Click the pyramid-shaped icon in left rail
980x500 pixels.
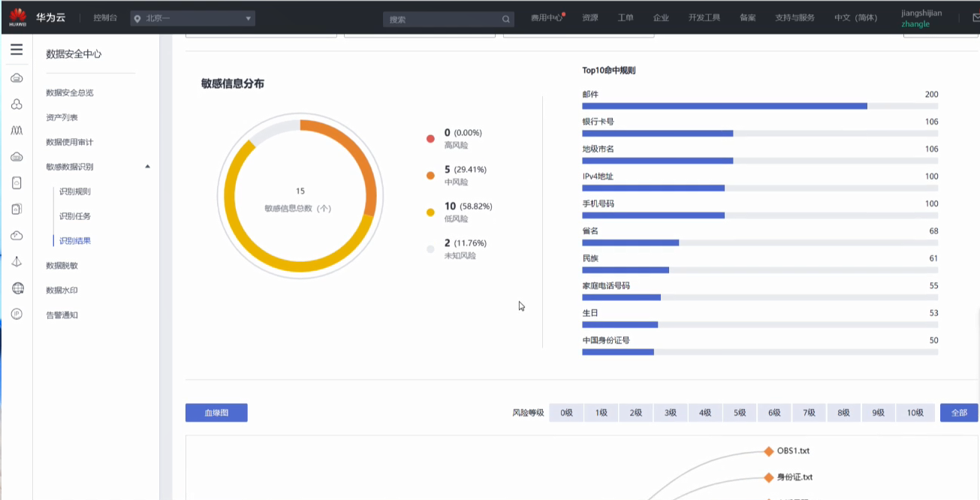pyautogui.click(x=17, y=261)
